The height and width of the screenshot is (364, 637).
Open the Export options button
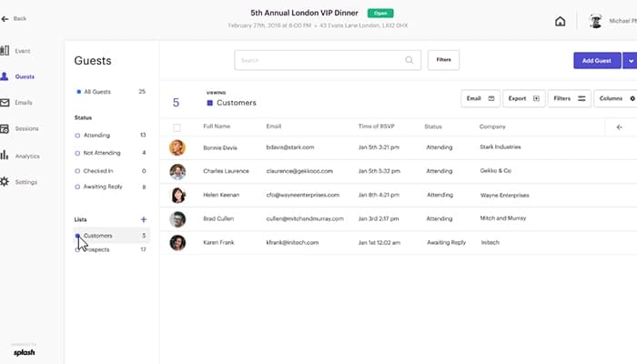[x=523, y=98]
